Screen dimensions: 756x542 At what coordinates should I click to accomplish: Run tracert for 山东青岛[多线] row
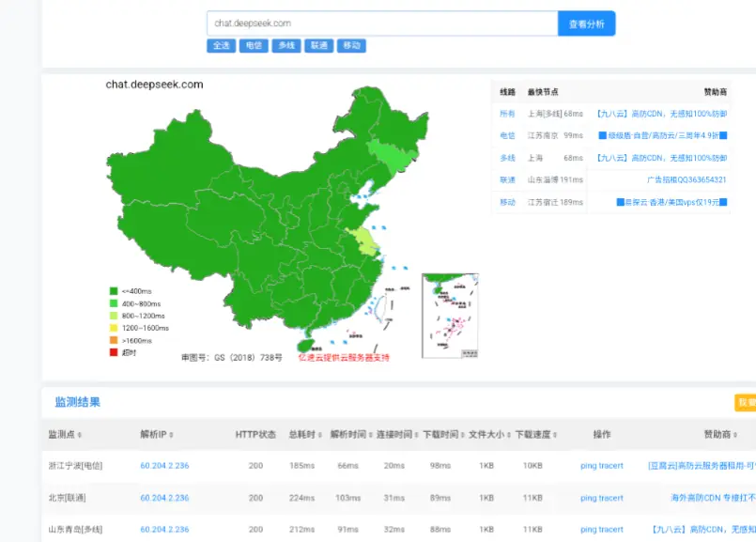click(611, 530)
